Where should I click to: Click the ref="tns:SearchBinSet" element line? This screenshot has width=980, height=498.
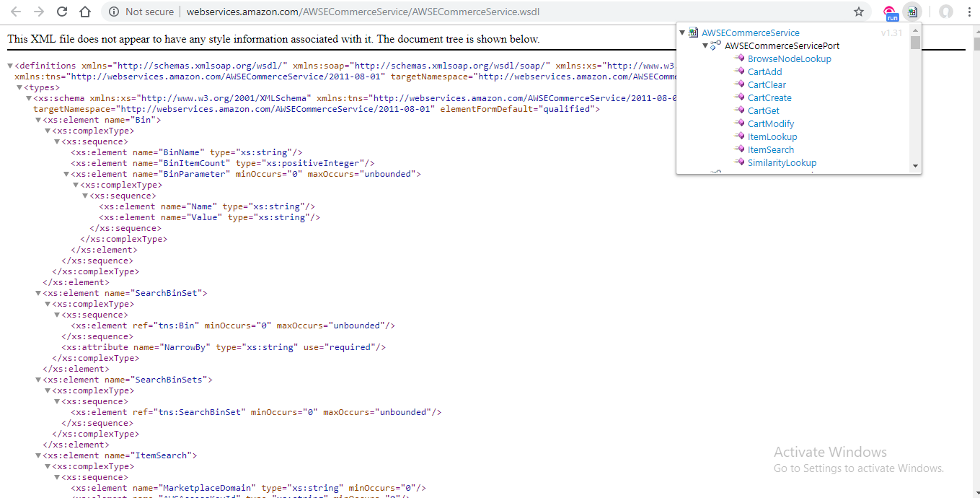(x=256, y=412)
